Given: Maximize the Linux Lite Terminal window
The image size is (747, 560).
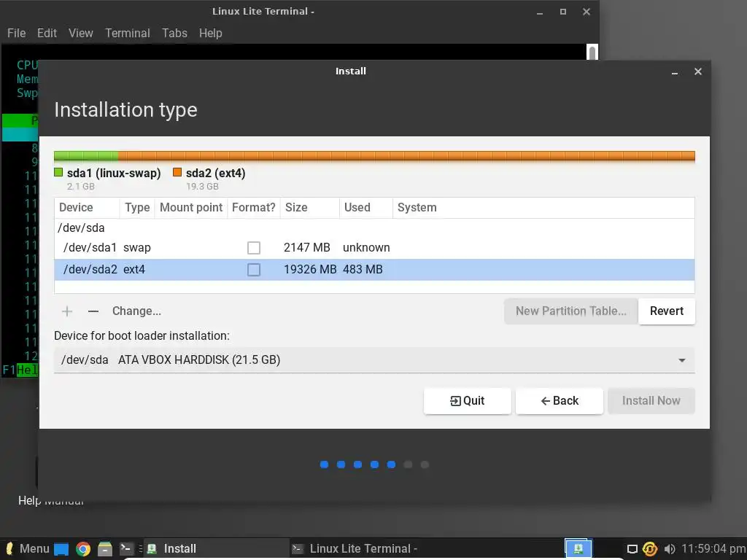Looking at the screenshot, I should click(563, 12).
